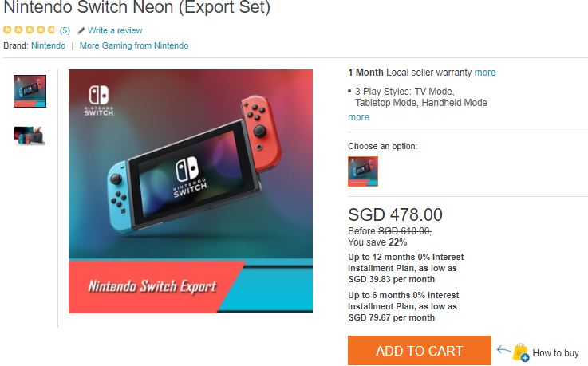Click the 12 months installment plan text
The height and width of the screenshot is (366, 588).
click(406, 268)
